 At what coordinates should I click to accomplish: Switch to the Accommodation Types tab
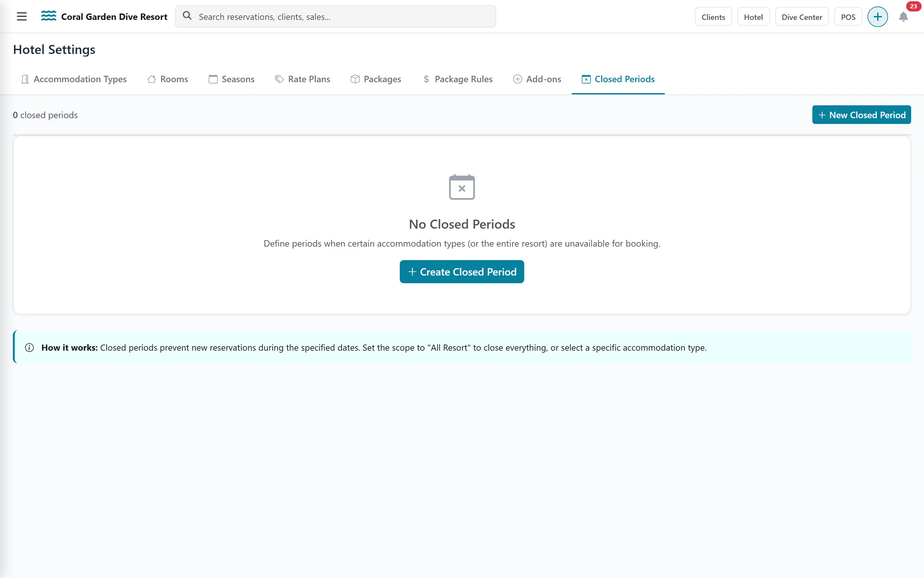pyautogui.click(x=74, y=79)
